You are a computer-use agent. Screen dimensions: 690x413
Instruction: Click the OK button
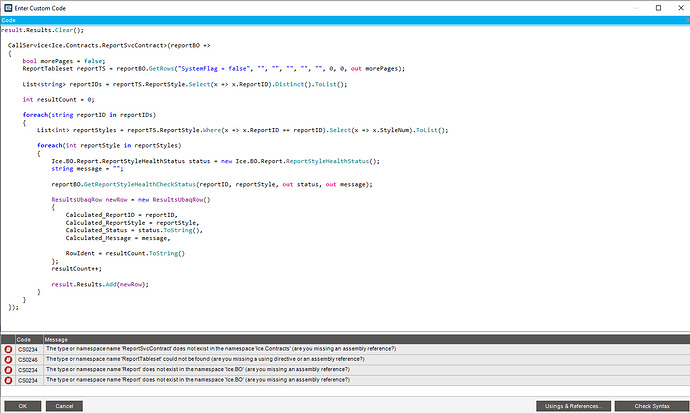click(x=23, y=406)
